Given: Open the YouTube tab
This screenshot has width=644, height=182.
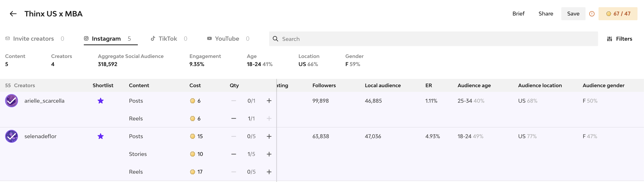Looking at the screenshot, I should tap(228, 39).
